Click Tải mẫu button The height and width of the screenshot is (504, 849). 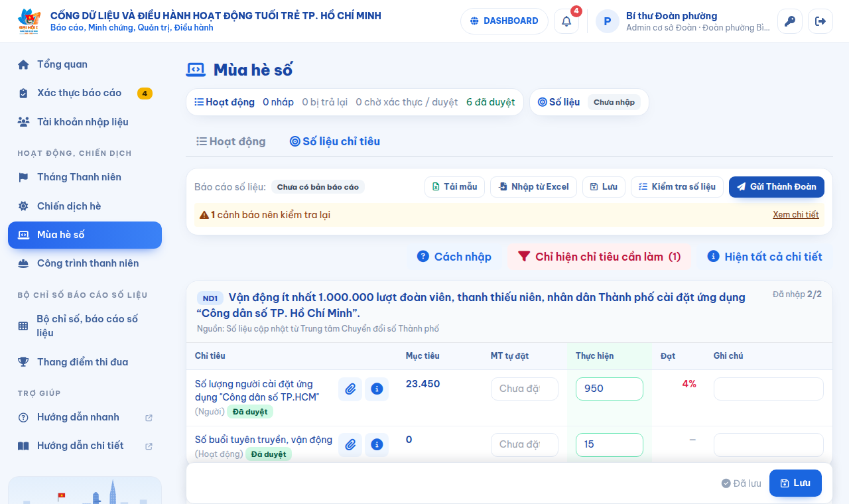tap(455, 187)
